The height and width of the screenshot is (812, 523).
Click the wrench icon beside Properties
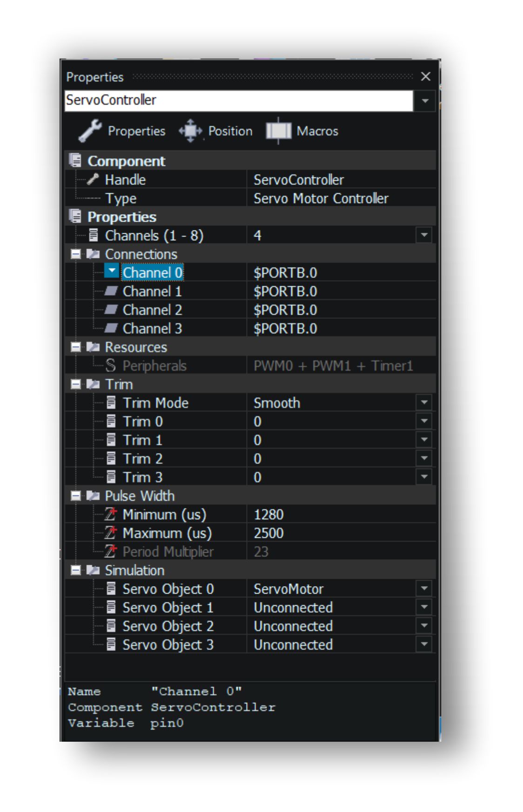(90, 131)
